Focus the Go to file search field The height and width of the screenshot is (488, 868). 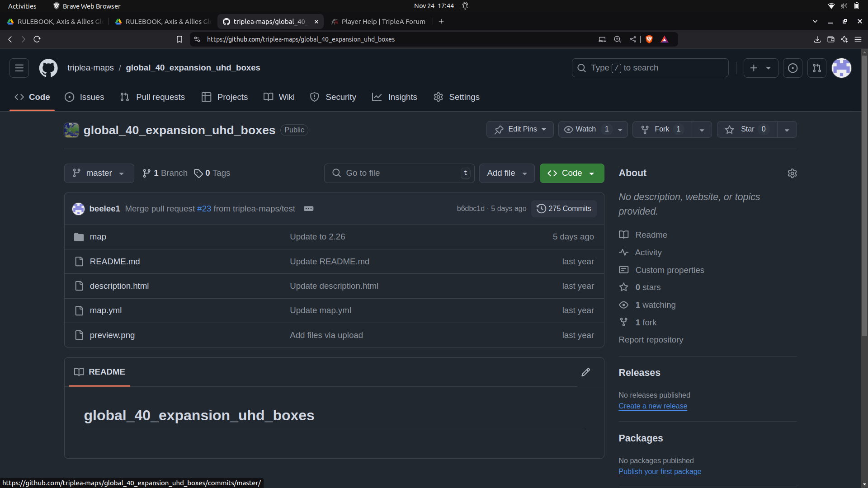tap(399, 173)
